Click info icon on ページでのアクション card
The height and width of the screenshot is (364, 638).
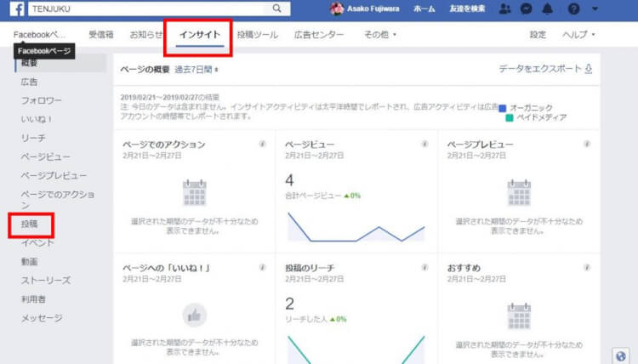tap(263, 144)
